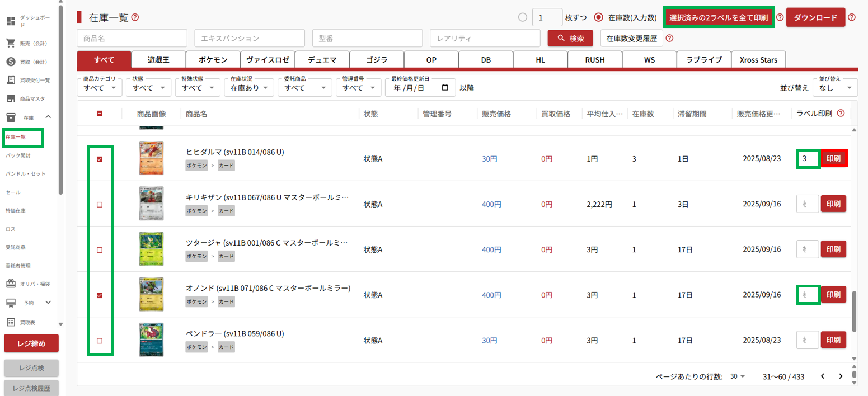
Task: Switch to the 遊戯王 tab
Action: 158,60
